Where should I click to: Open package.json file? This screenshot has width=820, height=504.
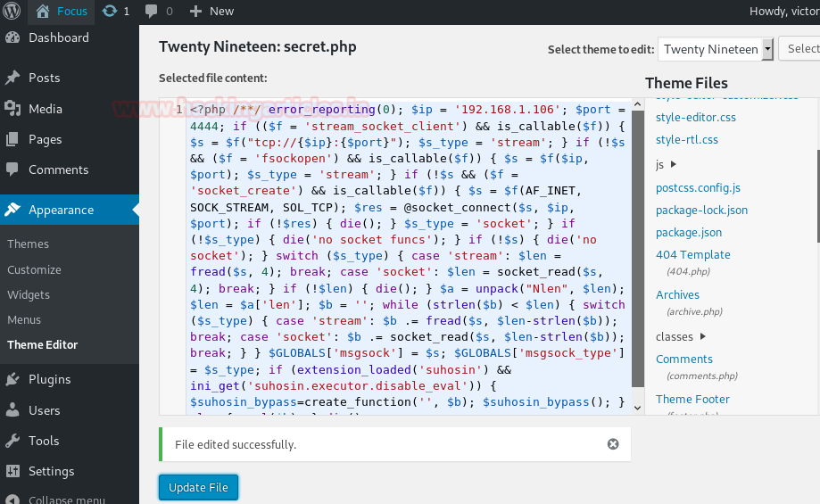689,233
